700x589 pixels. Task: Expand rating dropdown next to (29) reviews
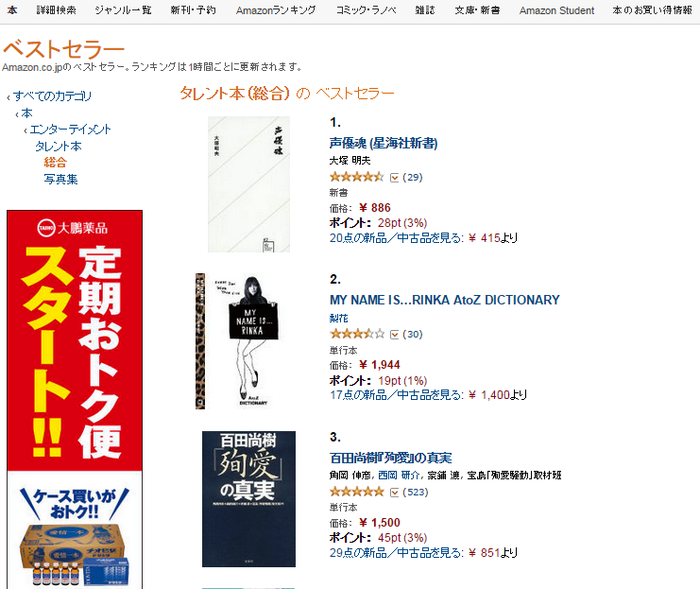[394, 178]
